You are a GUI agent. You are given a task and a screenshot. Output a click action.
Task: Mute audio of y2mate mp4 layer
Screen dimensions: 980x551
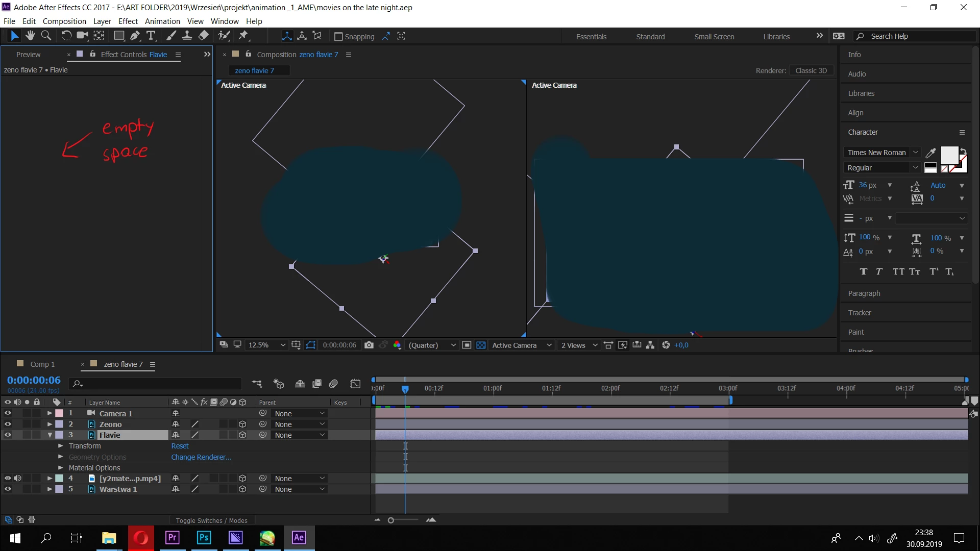17,479
